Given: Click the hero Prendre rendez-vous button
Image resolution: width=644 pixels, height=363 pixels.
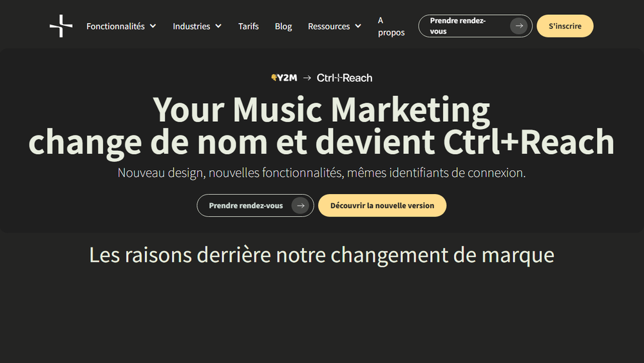Looking at the screenshot, I should point(255,206).
